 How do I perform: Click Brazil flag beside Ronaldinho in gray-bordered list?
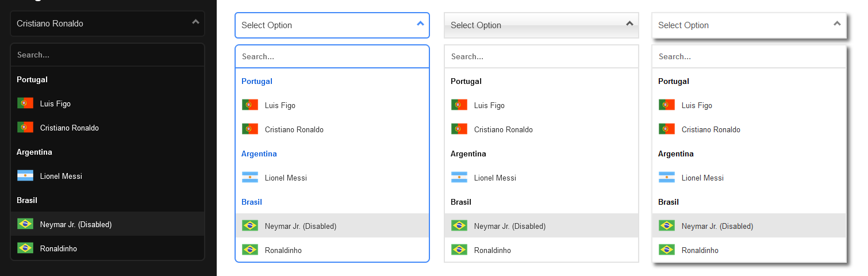(459, 250)
